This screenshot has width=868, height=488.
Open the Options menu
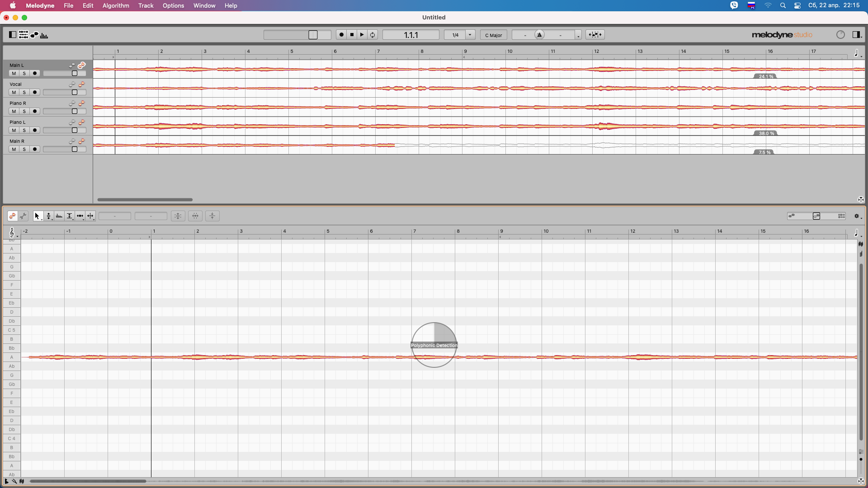pyautogui.click(x=173, y=5)
